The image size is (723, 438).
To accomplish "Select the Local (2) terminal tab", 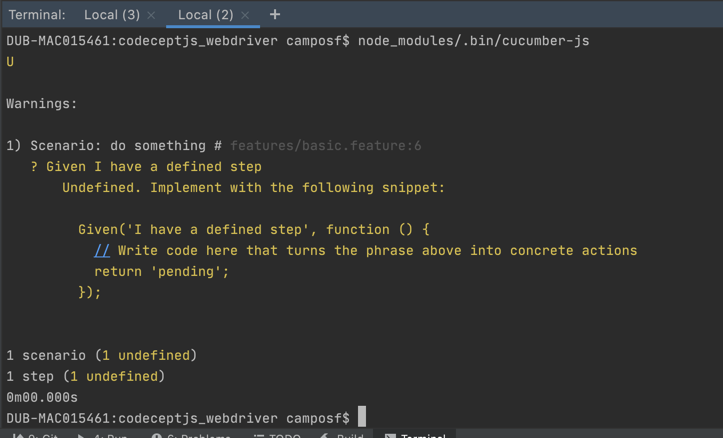I will click(x=205, y=15).
